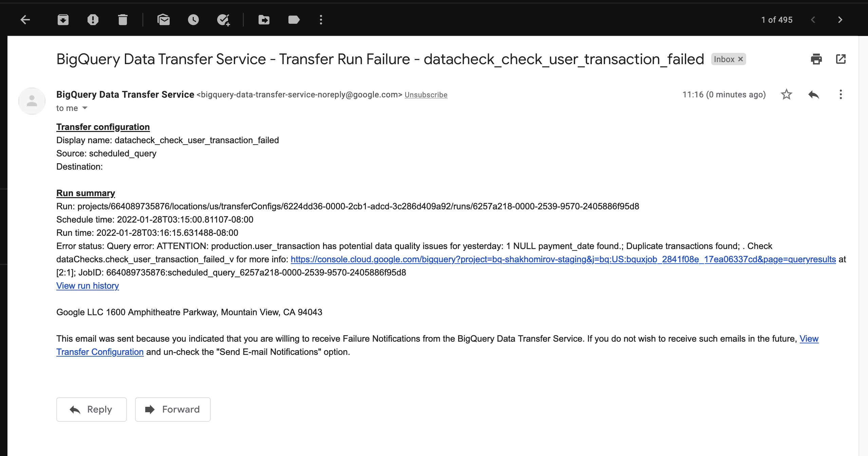868x456 pixels.
Task: Open the 'View run history' link
Action: click(88, 285)
